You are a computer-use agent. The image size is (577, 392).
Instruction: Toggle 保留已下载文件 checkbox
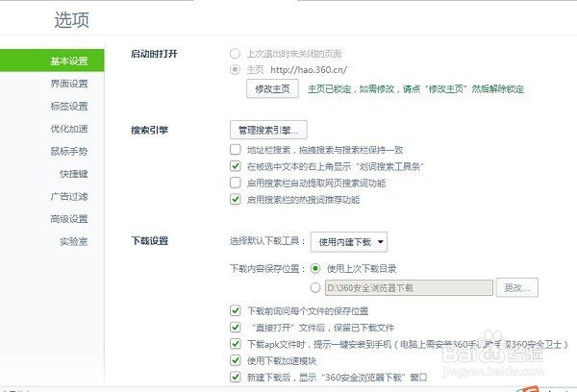tap(236, 328)
